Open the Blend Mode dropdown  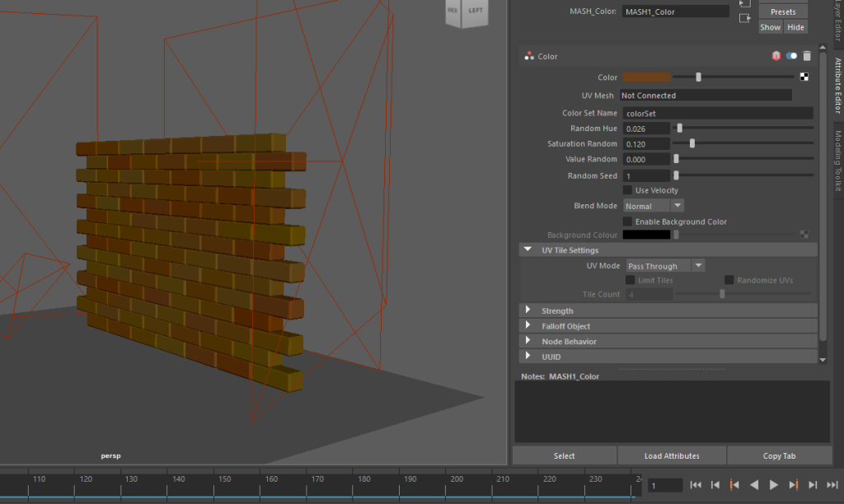click(654, 206)
